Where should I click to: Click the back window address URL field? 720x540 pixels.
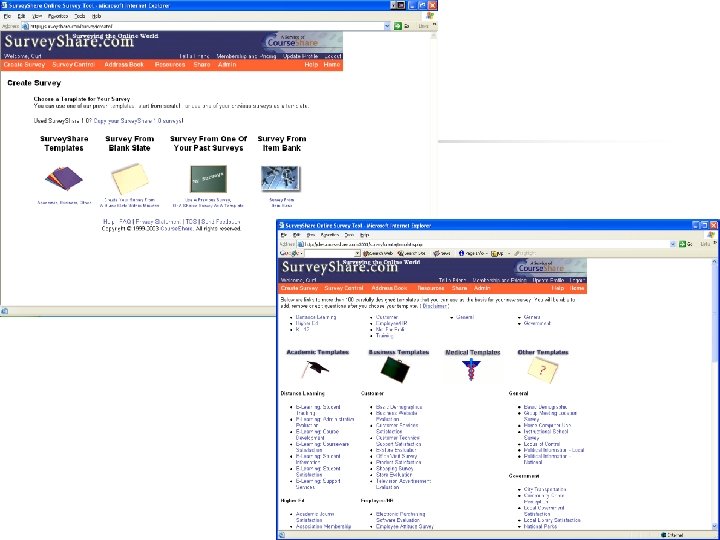(202, 26)
